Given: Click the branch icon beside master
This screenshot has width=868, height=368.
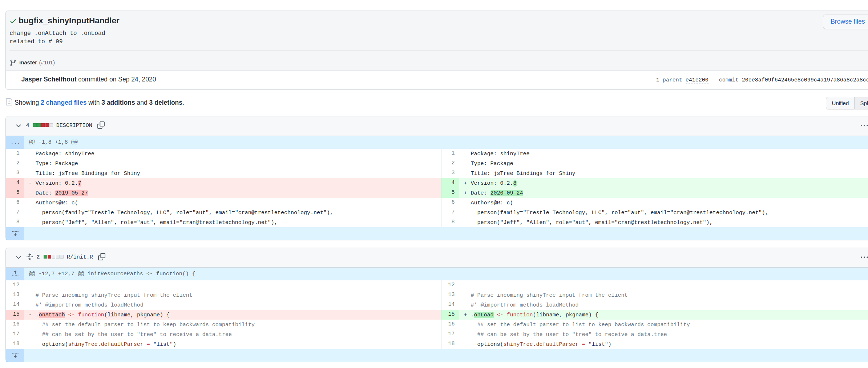Looking at the screenshot, I should click(13, 63).
